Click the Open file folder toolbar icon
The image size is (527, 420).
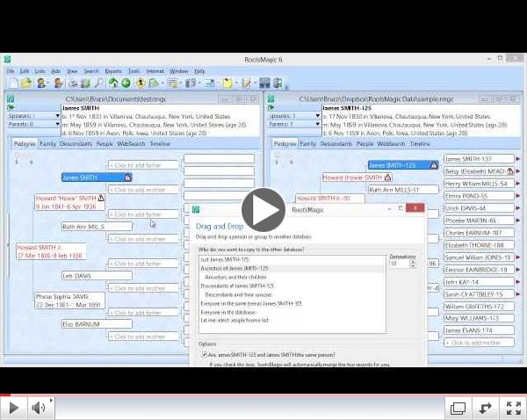pyautogui.click(x=26, y=83)
